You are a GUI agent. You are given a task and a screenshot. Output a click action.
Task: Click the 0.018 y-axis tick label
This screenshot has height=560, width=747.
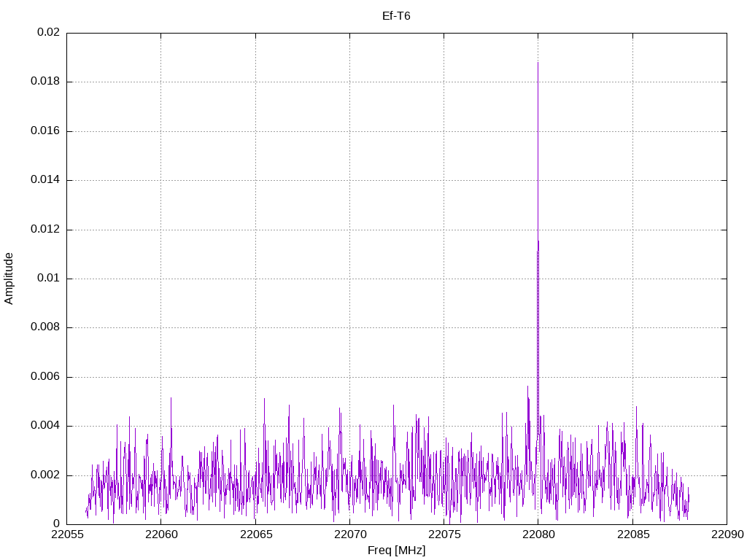44,82
